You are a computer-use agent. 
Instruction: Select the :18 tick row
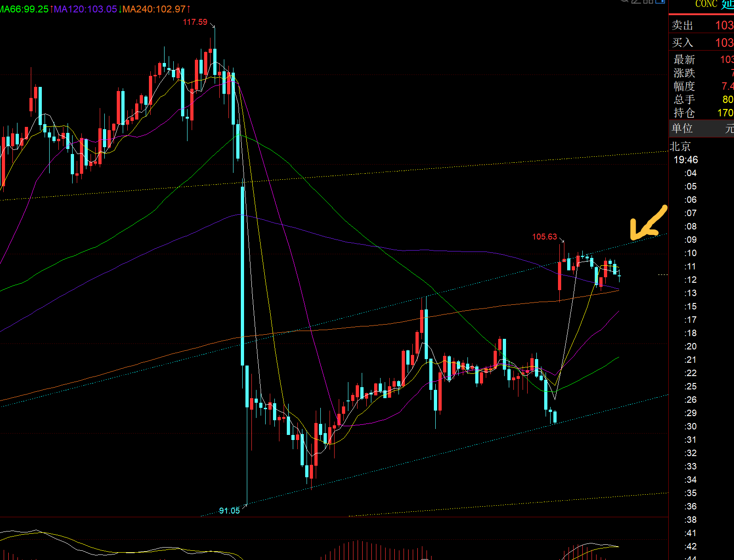(690, 333)
